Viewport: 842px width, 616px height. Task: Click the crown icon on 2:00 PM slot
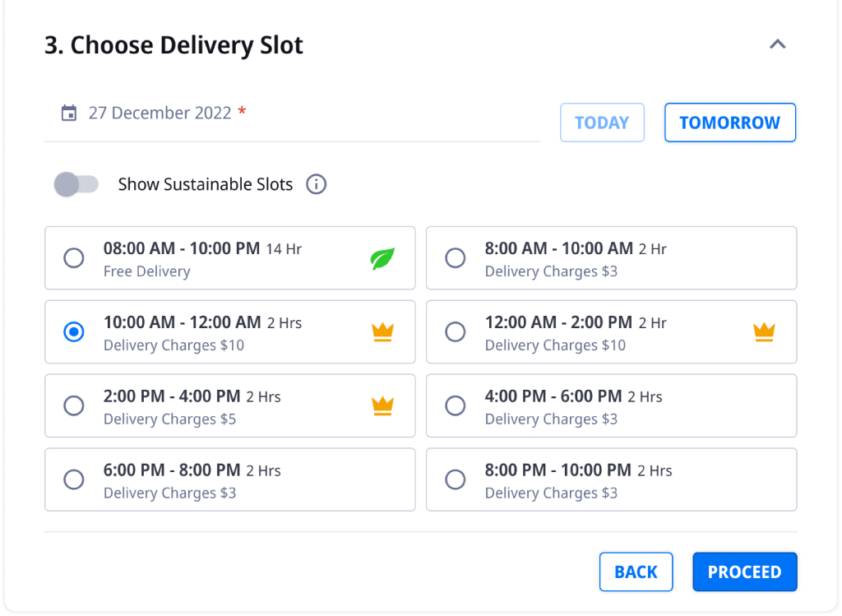383,405
